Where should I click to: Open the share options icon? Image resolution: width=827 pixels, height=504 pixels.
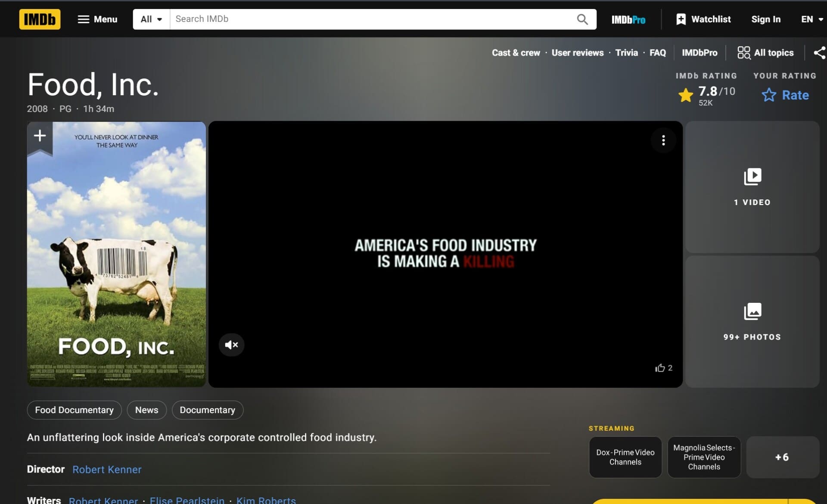(x=818, y=53)
